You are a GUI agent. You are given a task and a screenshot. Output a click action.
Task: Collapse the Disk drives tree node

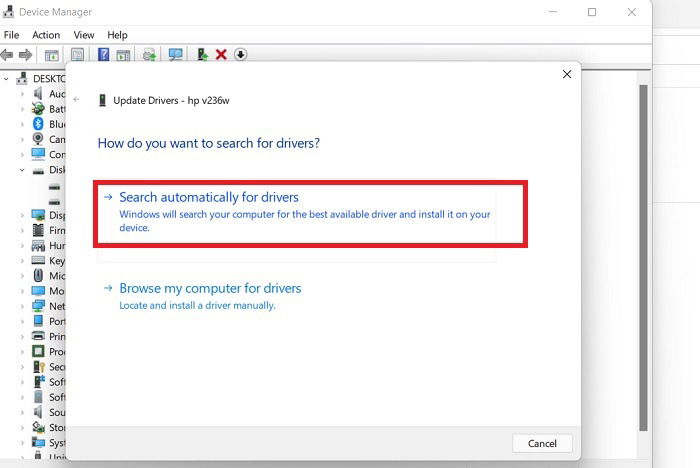click(22, 170)
